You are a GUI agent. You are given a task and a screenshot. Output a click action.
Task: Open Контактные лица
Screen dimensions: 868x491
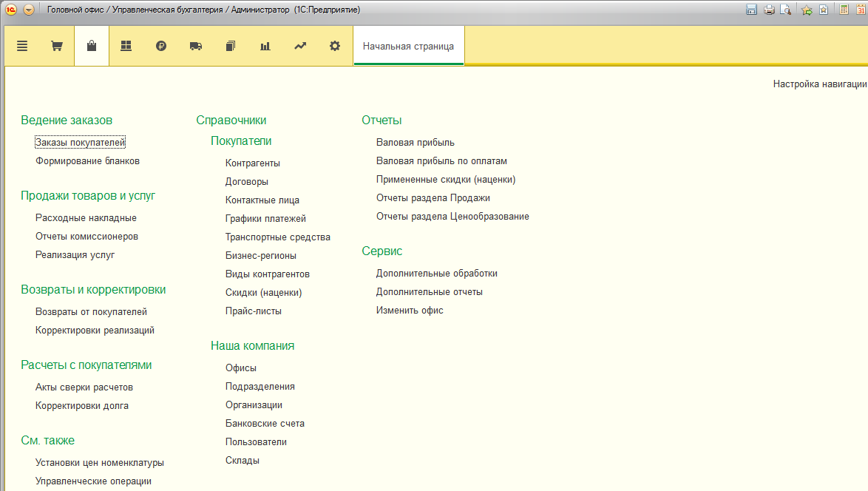click(262, 200)
